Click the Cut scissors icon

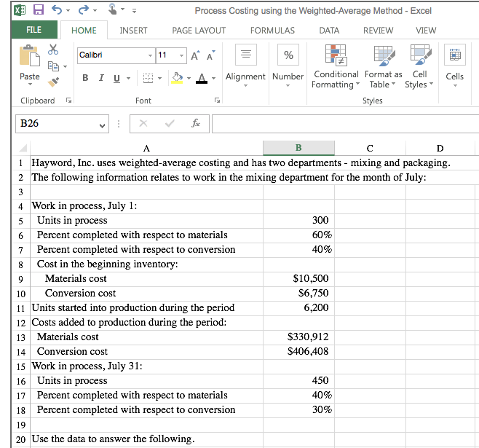(x=53, y=50)
